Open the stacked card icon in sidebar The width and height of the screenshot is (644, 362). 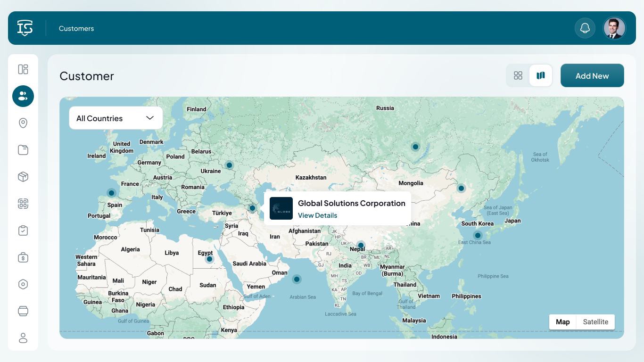23,311
